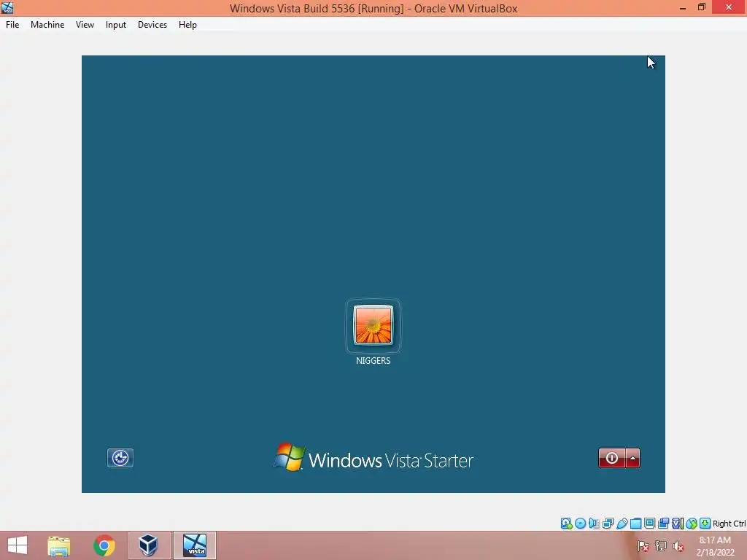Open the View menu
Screen dimensions: 747x560
tap(85, 25)
